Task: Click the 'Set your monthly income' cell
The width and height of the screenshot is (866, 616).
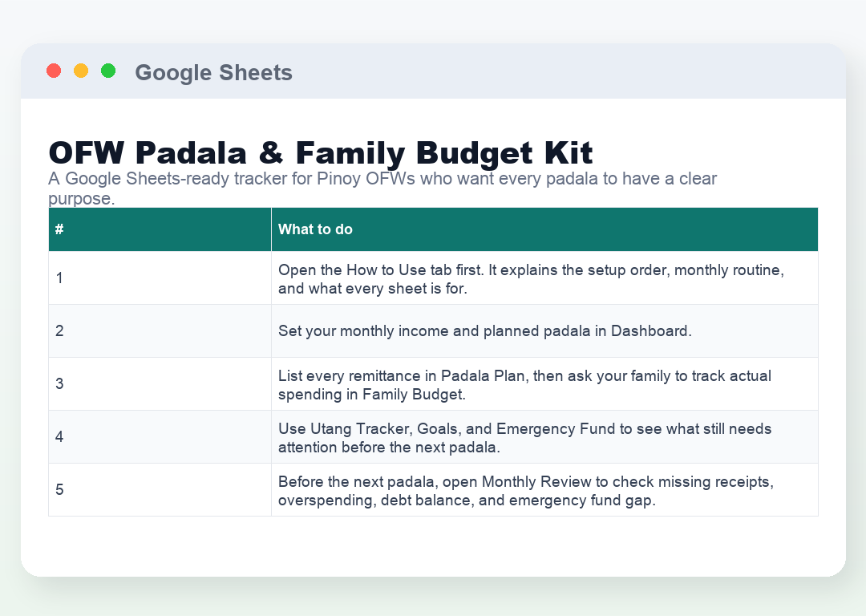Action: 544,331
